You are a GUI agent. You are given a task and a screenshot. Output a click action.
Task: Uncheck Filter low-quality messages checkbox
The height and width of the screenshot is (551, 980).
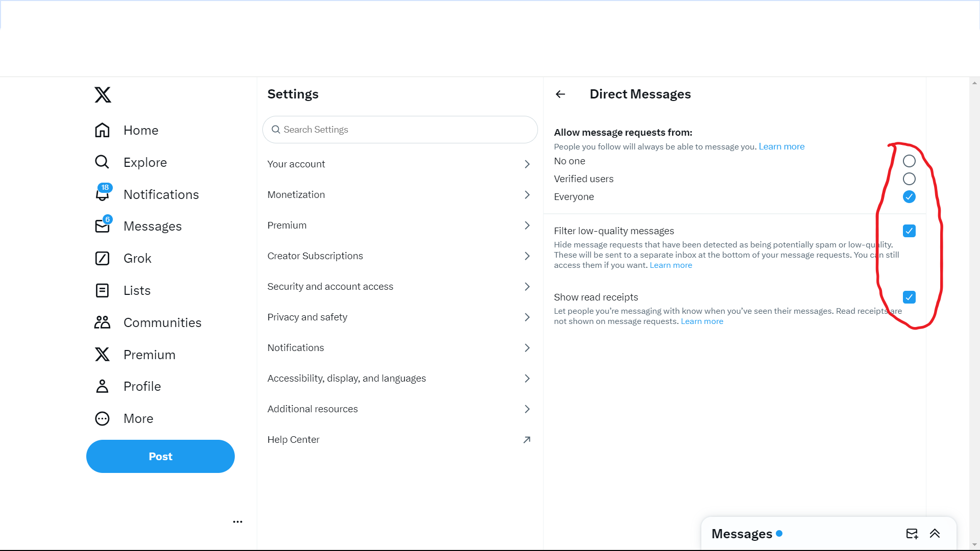tap(909, 231)
